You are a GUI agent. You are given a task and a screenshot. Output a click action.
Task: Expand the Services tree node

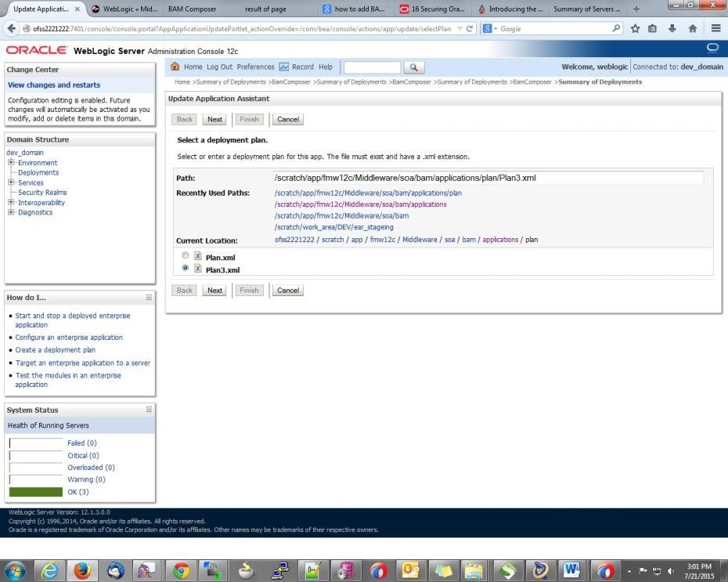tap(11, 182)
